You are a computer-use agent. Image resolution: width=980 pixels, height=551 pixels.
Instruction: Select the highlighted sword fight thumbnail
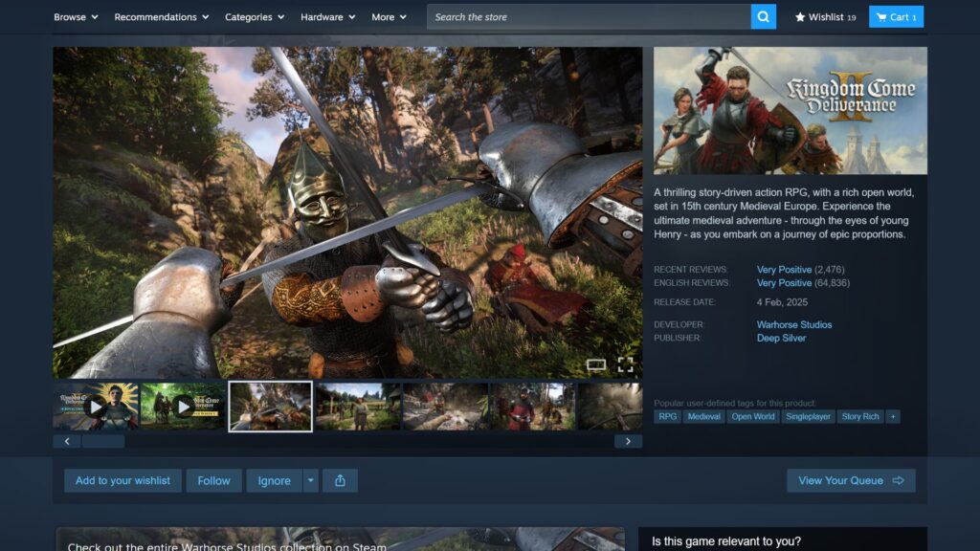coord(271,407)
